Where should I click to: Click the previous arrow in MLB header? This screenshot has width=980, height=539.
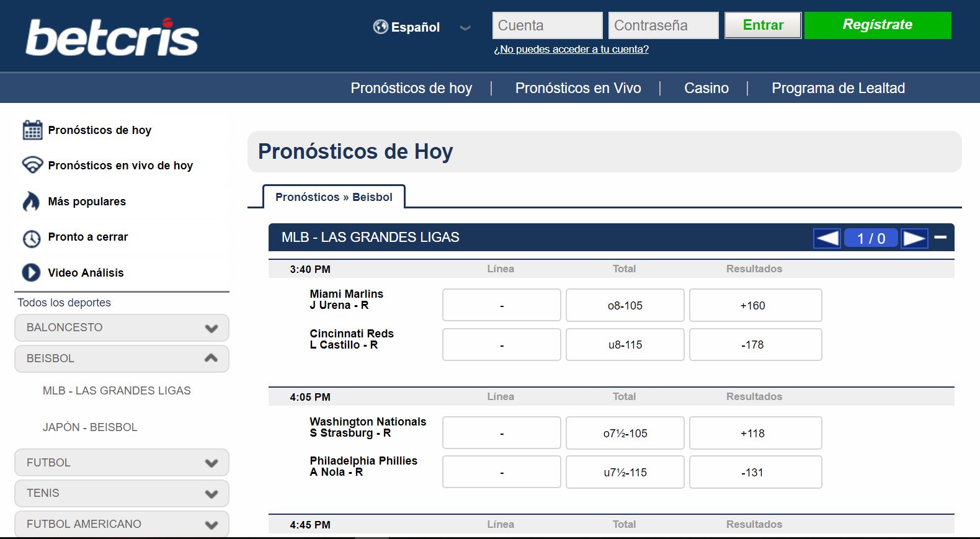tap(827, 238)
